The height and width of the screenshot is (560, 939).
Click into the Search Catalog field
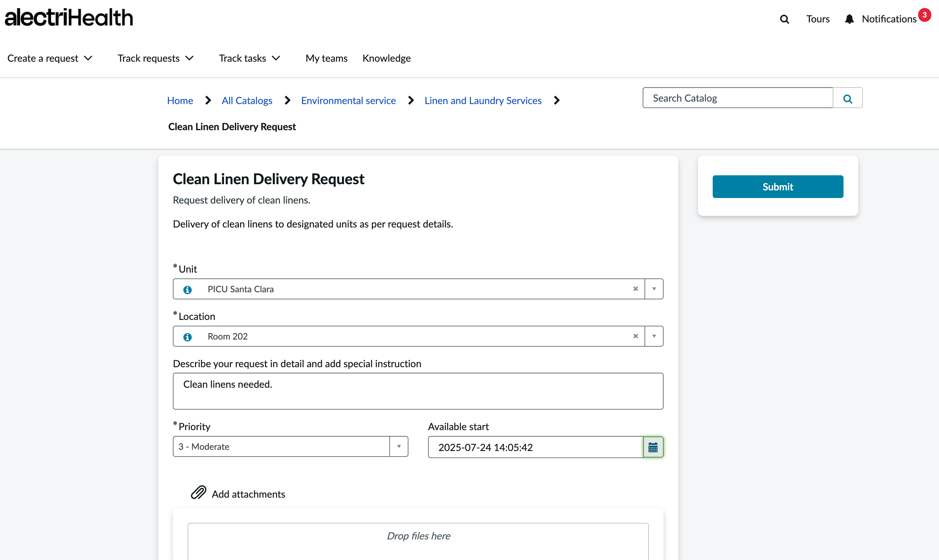[x=738, y=98]
